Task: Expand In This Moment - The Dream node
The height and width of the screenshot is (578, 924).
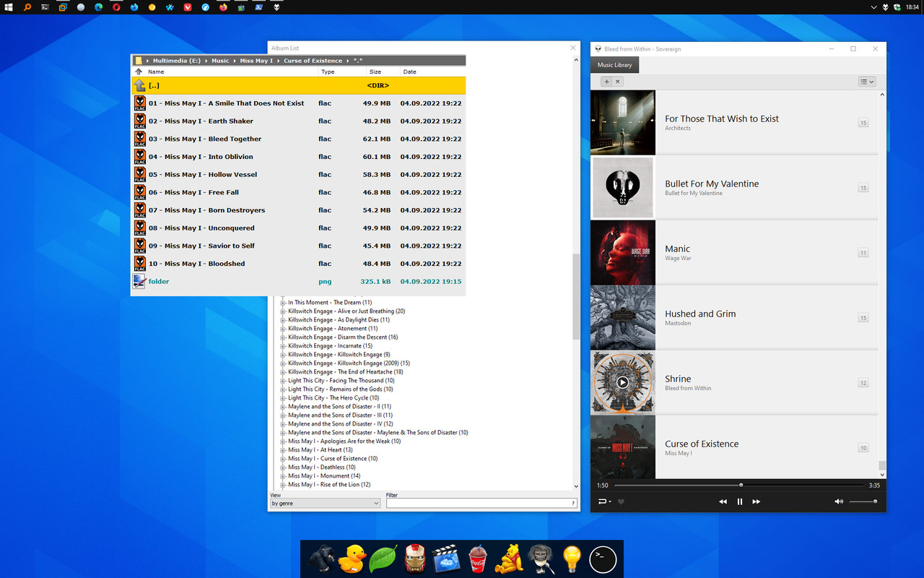Action: coord(284,303)
